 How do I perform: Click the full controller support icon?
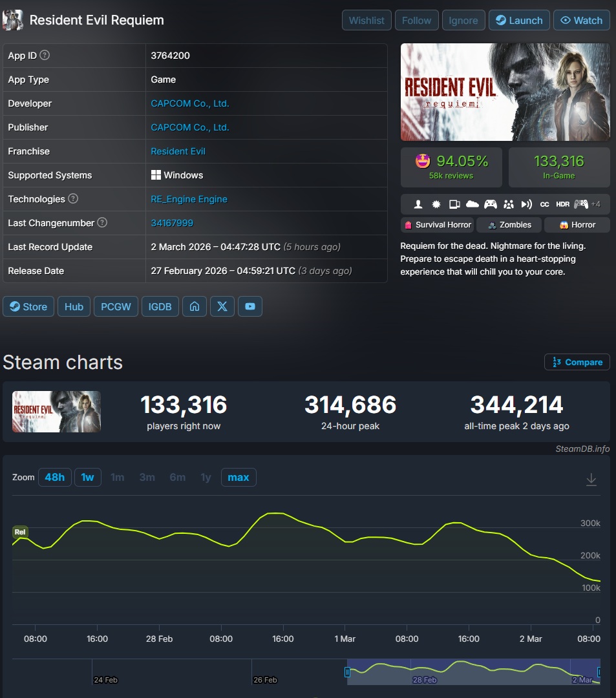coord(491,204)
